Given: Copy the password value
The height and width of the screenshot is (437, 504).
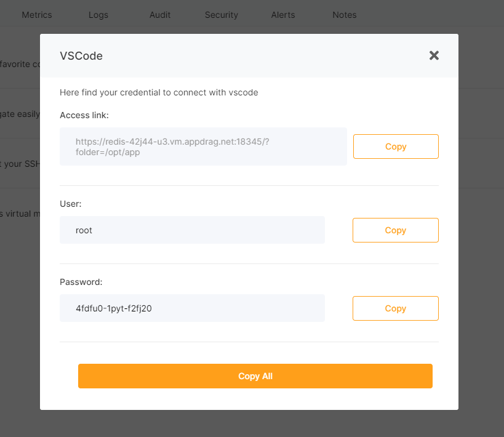Looking at the screenshot, I should click(395, 308).
